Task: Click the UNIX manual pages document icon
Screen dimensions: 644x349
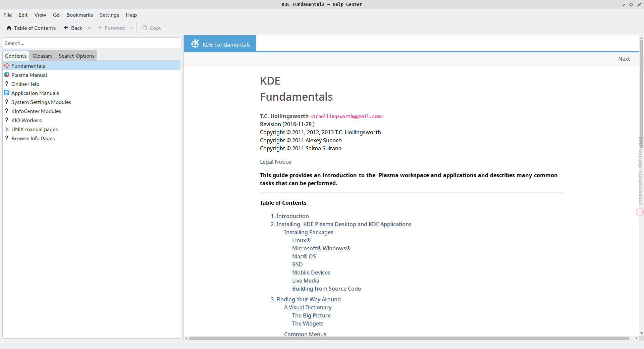Action: [x=7, y=129]
